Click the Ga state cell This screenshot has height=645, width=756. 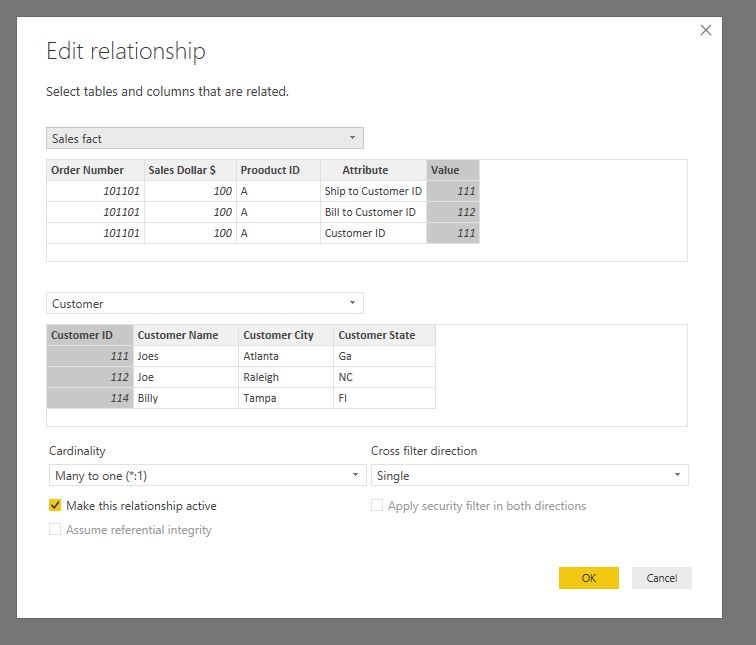pos(384,356)
